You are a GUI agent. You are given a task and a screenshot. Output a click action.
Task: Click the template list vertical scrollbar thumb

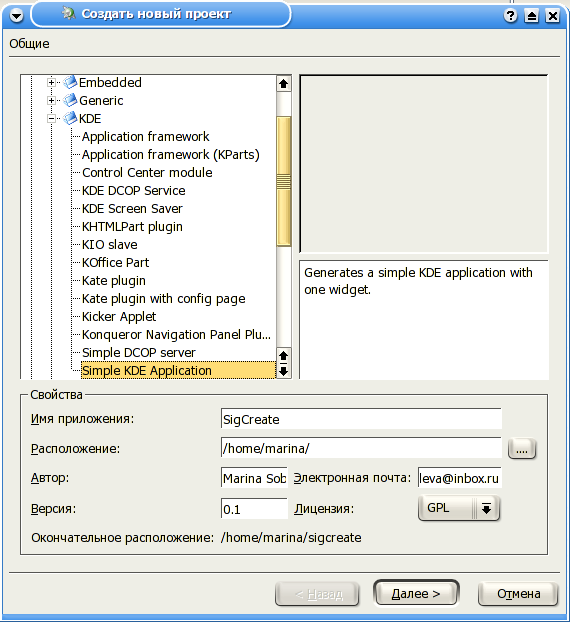[284, 181]
